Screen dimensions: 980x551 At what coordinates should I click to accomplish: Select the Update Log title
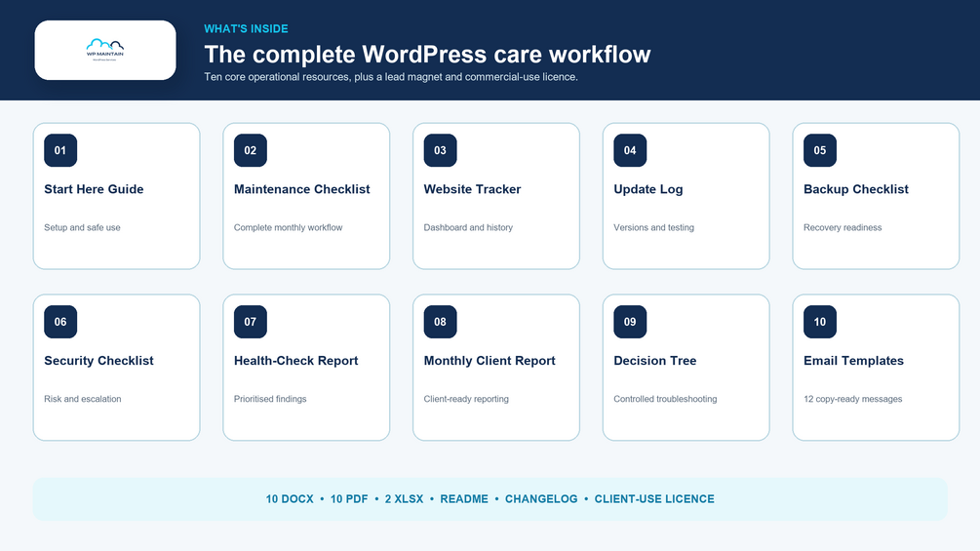648,190
